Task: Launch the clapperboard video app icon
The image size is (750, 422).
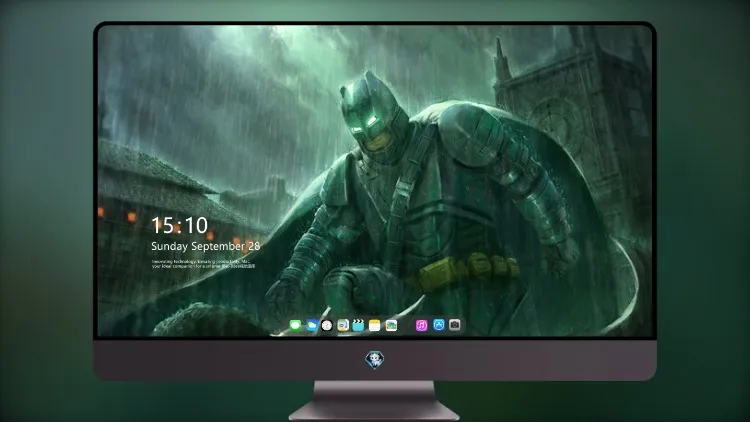Action: coord(358,325)
